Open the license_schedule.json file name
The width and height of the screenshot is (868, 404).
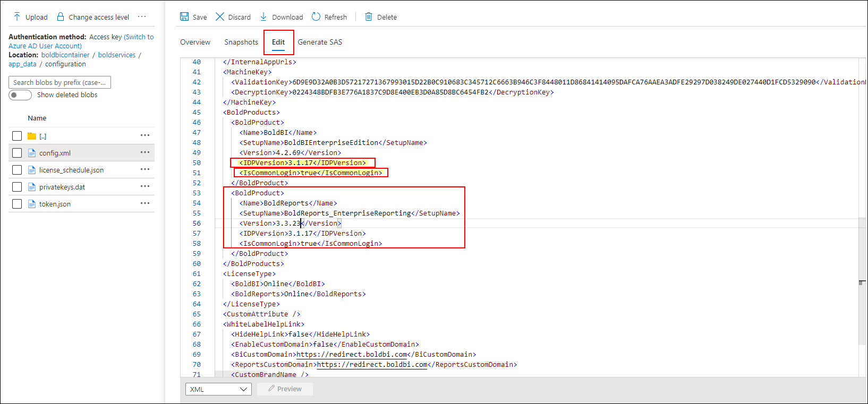[71, 170]
